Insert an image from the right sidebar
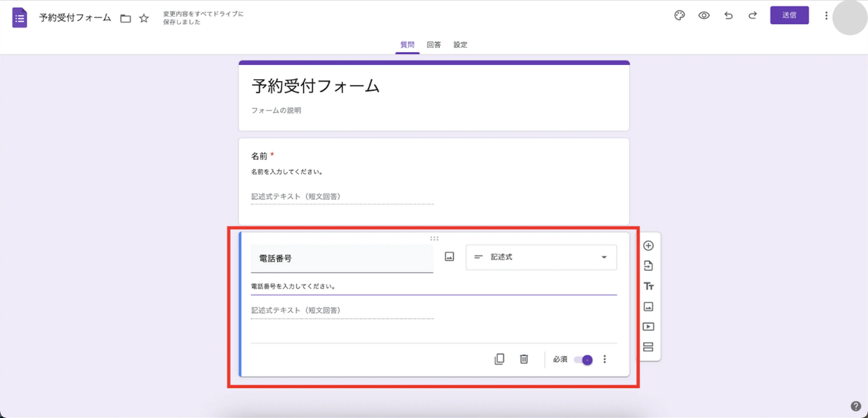The image size is (868, 418). (648, 306)
